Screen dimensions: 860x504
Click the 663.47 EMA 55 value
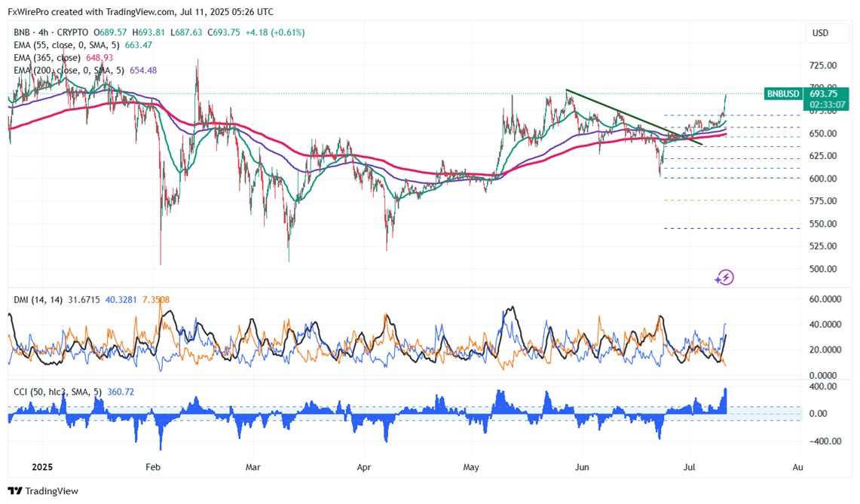point(138,45)
